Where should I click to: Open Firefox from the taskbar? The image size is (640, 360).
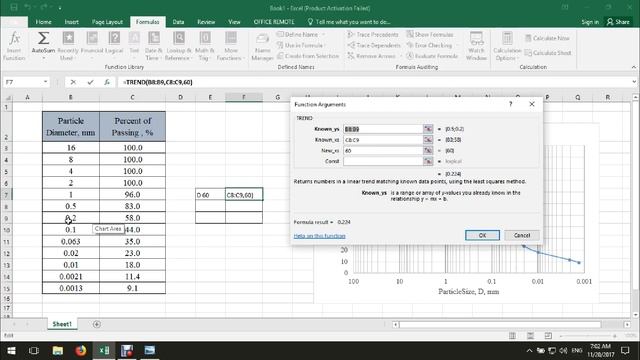tap(81, 350)
